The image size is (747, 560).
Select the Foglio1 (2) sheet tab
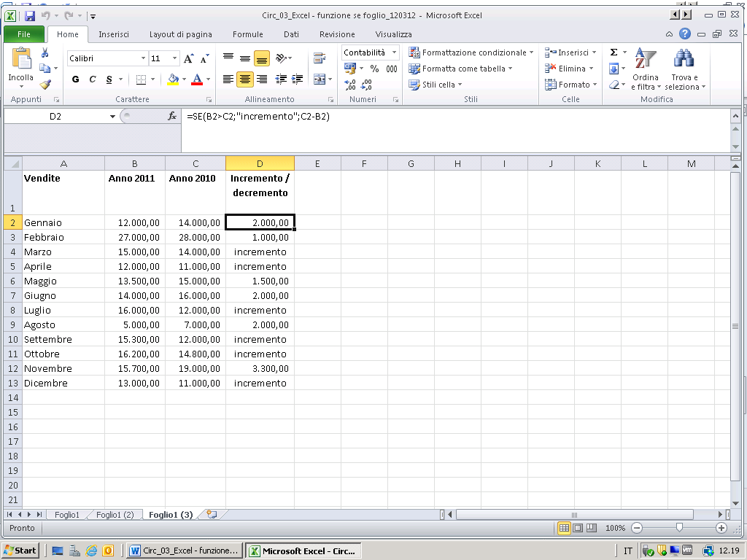[x=115, y=515]
